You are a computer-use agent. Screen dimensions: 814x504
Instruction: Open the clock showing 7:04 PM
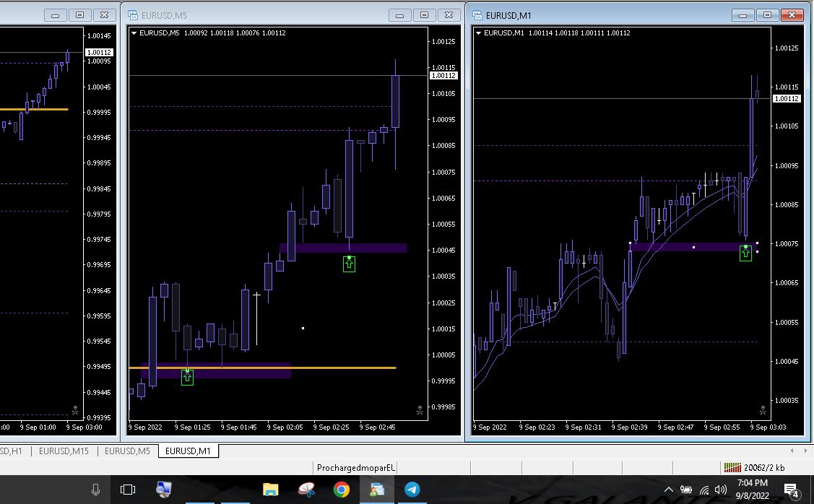(752, 490)
